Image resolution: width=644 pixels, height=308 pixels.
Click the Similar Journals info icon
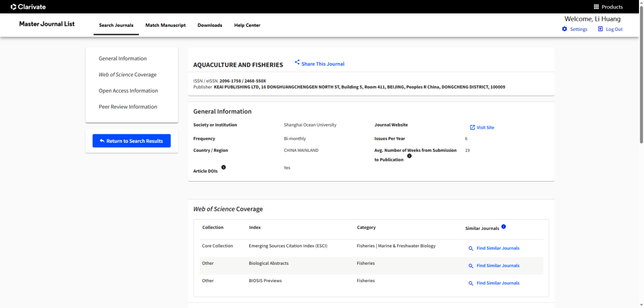503,227
